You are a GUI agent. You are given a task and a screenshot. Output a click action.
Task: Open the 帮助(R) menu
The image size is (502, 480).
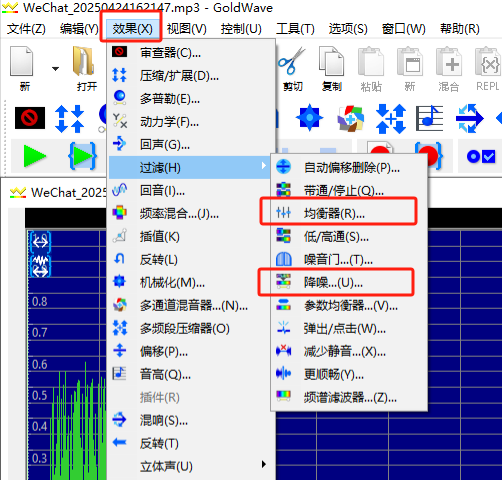pyautogui.click(x=460, y=29)
